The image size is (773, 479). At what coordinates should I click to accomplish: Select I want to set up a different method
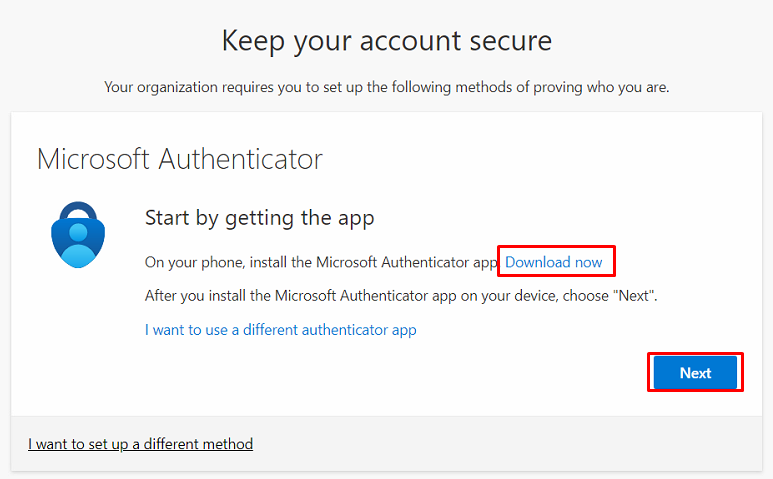(x=140, y=443)
